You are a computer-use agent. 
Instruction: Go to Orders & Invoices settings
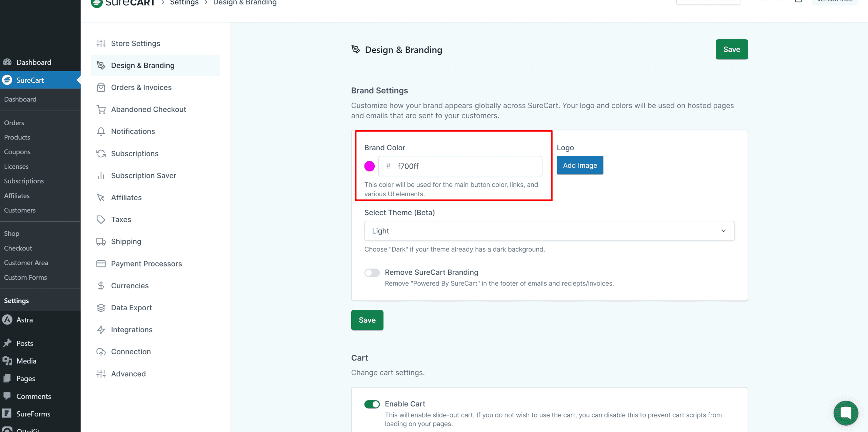click(141, 87)
